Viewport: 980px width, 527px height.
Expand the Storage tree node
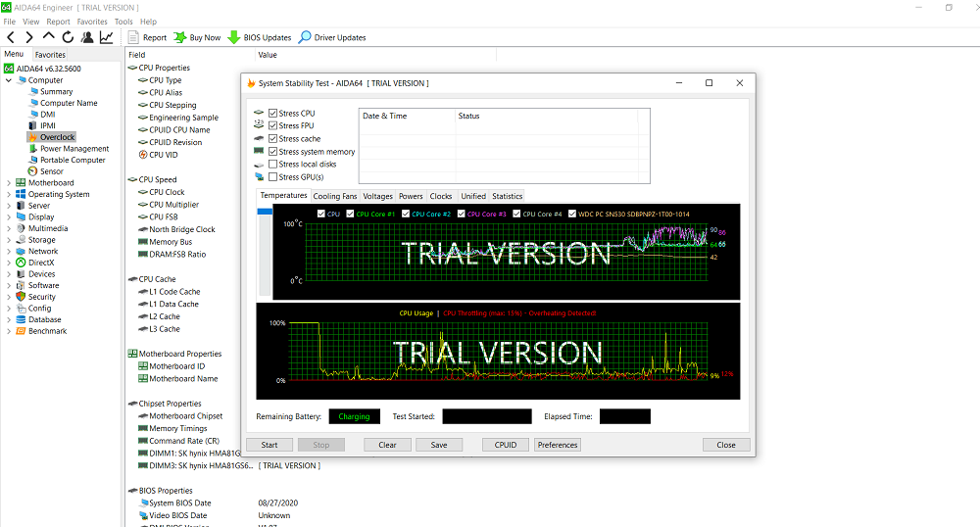click(x=9, y=240)
